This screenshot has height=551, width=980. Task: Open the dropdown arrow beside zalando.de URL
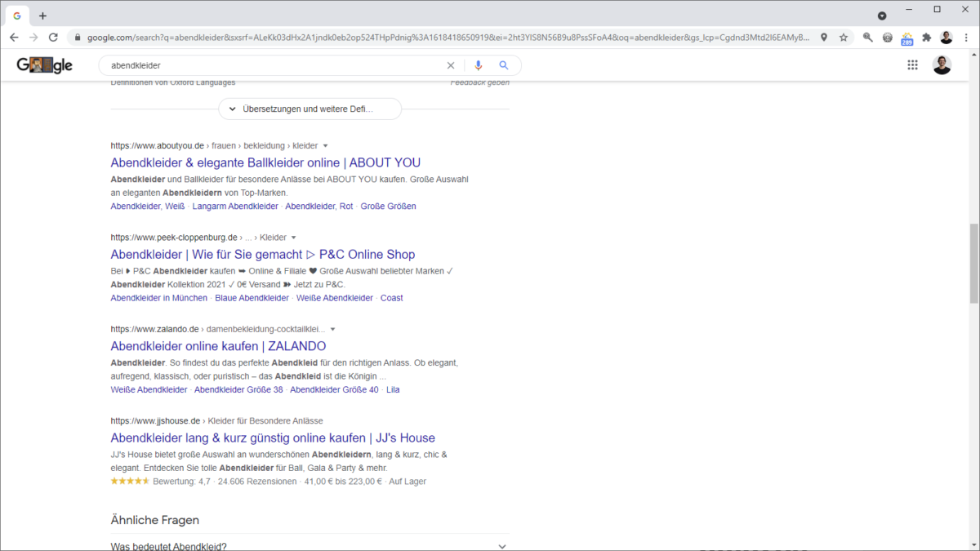pyautogui.click(x=332, y=330)
